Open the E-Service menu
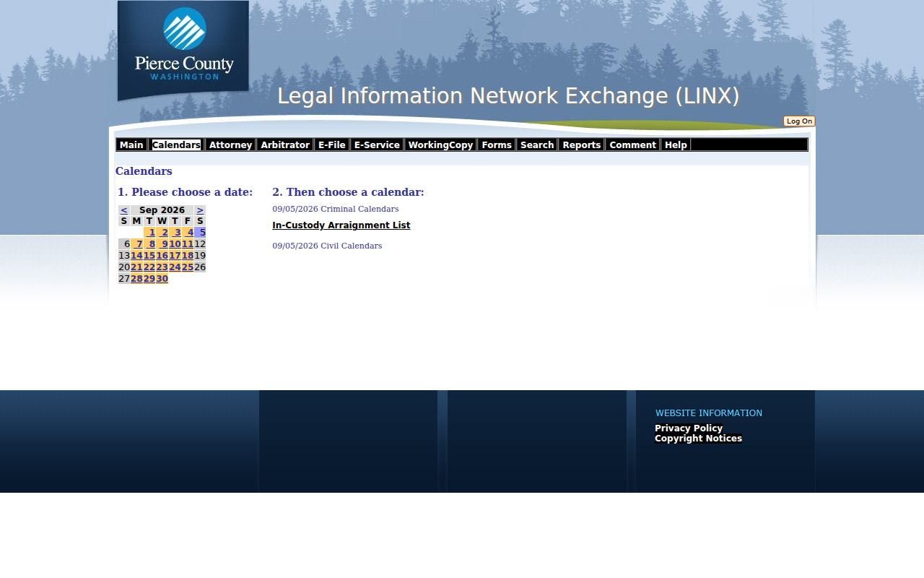Screen dimensions: 924x578 (x=377, y=145)
